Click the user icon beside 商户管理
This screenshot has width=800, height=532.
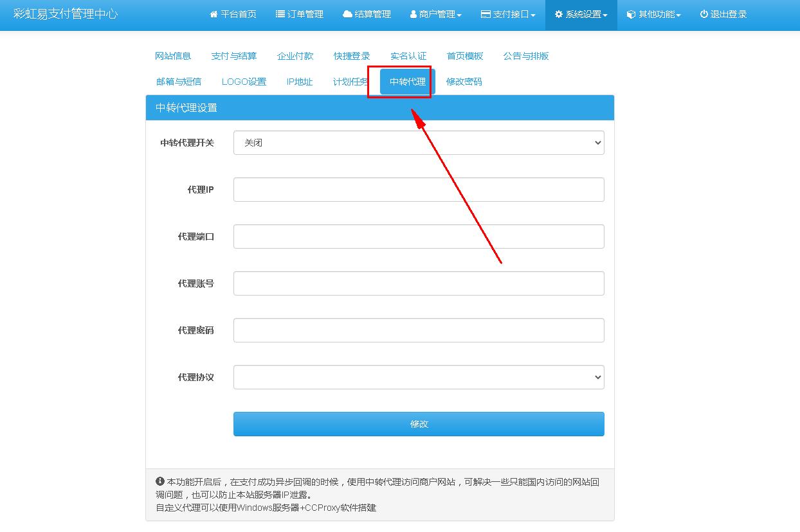(x=414, y=14)
